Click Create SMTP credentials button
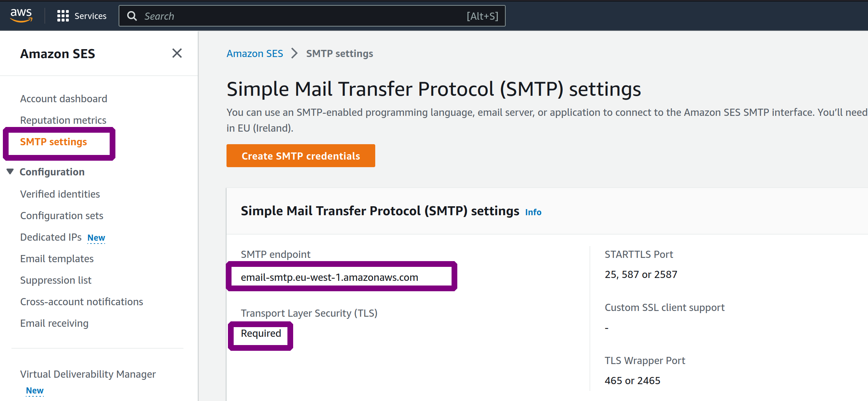This screenshot has height=401, width=868. click(x=301, y=156)
